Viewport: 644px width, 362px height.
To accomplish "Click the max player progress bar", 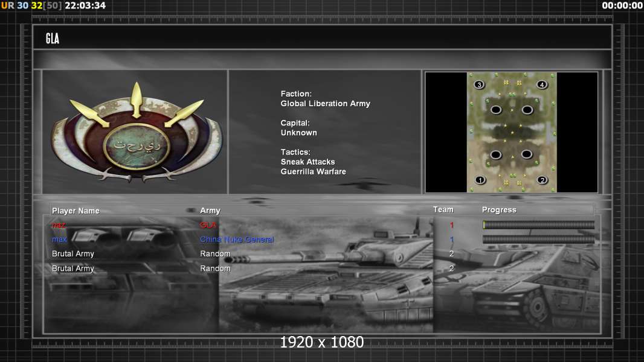I will [x=538, y=239].
